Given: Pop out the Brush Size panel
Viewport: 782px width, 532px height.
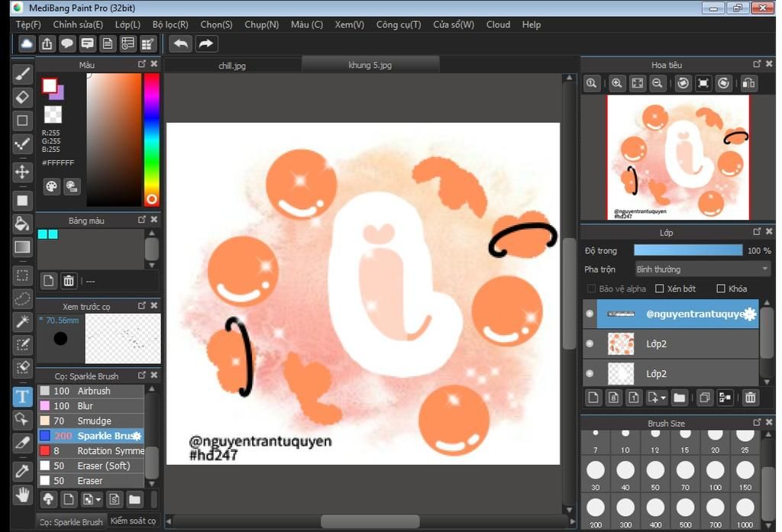Looking at the screenshot, I should coord(757,422).
